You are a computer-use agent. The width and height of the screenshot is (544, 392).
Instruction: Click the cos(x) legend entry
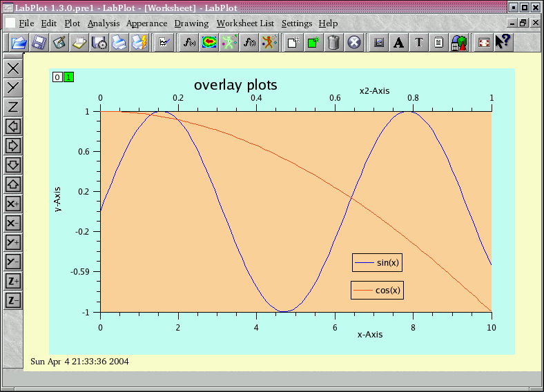(x=377, y=291)
